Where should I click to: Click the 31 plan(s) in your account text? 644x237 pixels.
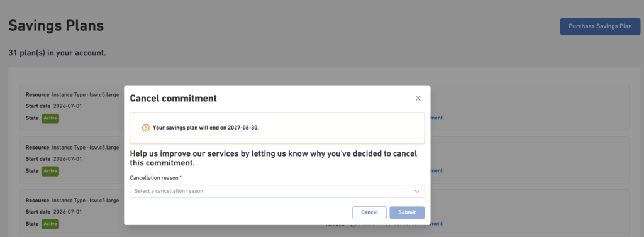tap(57, 53)
